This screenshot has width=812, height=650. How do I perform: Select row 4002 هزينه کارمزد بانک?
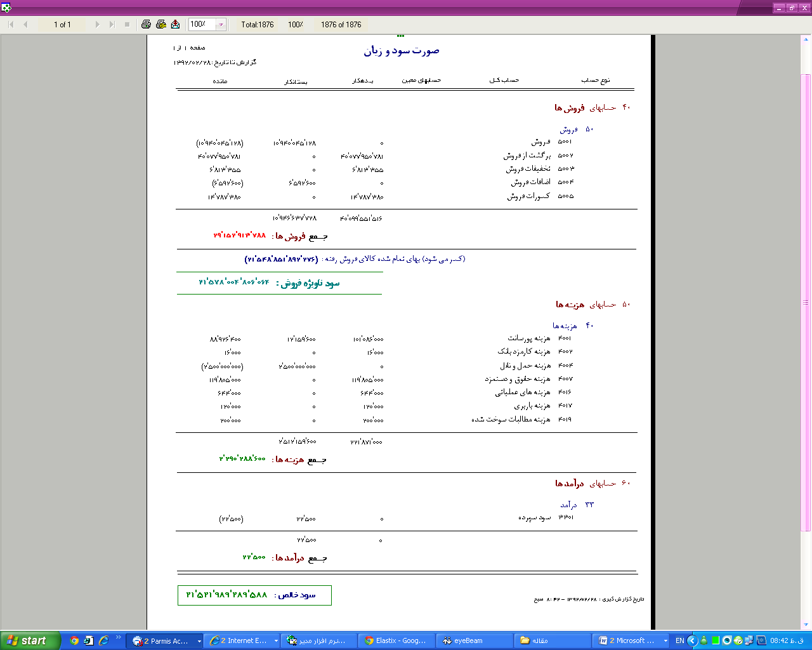pyautogui.click(x=398, y=352)
